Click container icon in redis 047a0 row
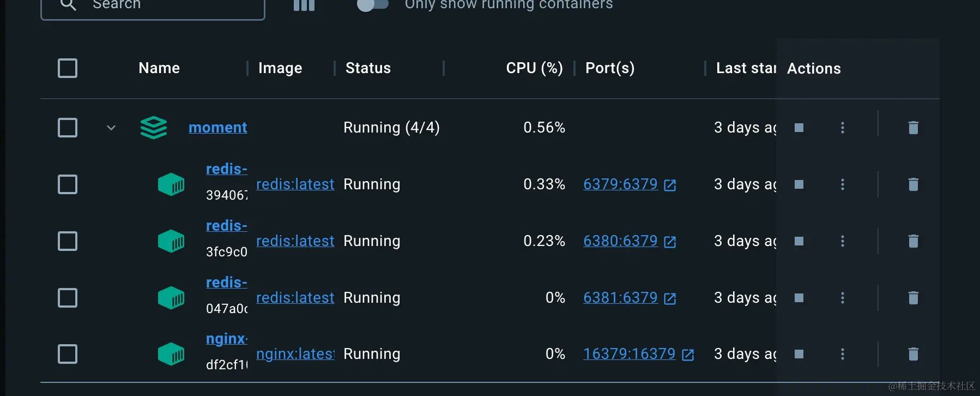980x396 pixels. pos(171,298)
